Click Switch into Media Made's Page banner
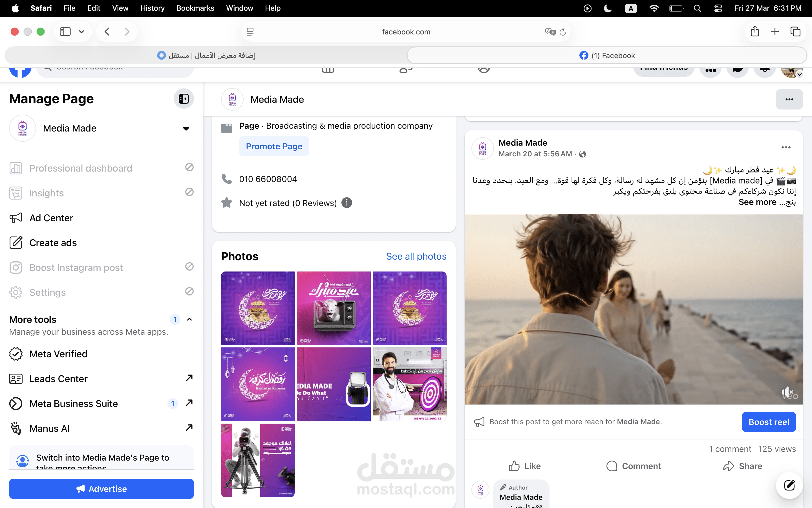The image size is (812, 508). point(101,457)
